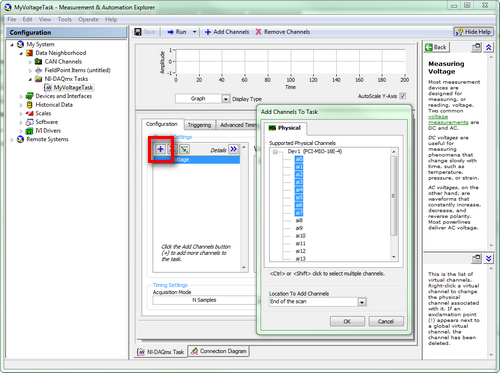Open Location To Add Channels dropdown
Screen dimensions: 500x373
tap(362, 302)
